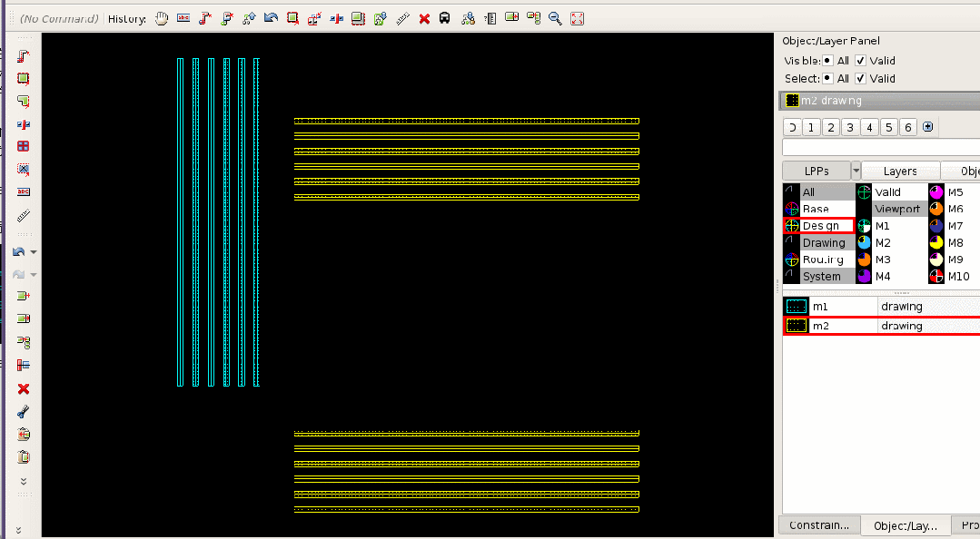Select the create rectangle tool in left toolbar
This screenshot has width=980, height=539.
click(x=23, y=79)
